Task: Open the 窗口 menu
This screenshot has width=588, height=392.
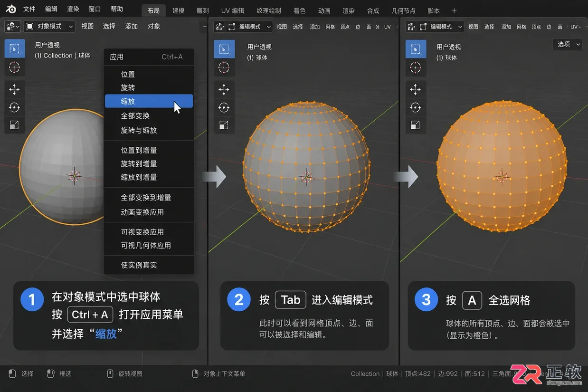Action: tap(95, 9)
